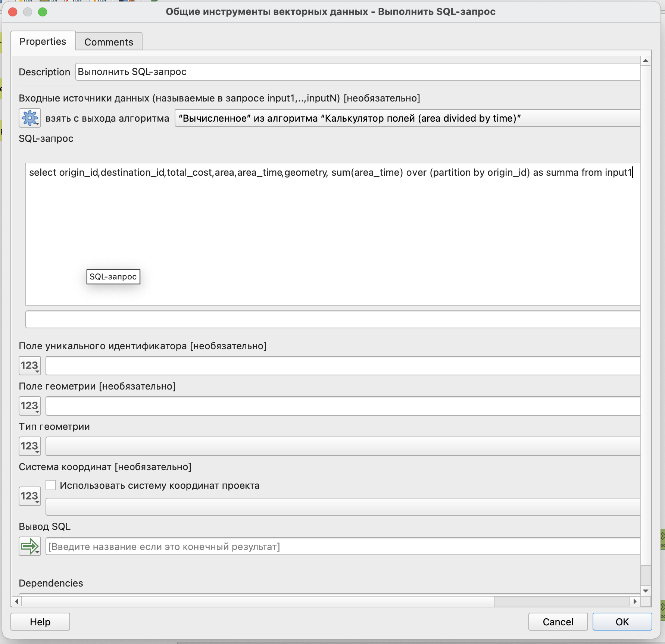Click in the Description text field
The image size is (665, 644).
point(358,72)
